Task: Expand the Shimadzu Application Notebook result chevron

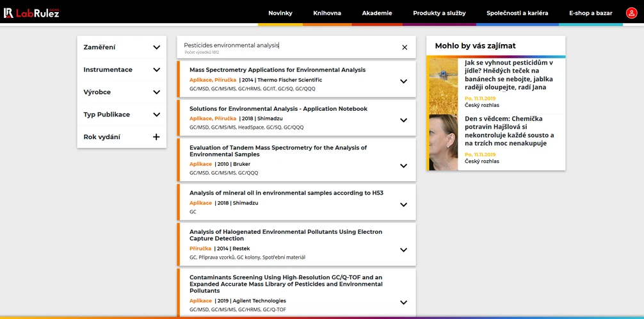Action: [x=403, y=120]
